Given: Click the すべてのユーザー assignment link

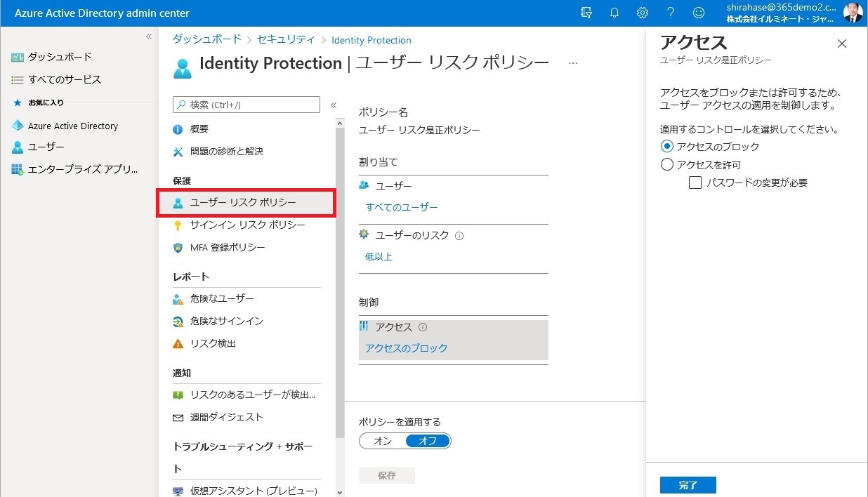Looking at the screenshot, I should tap(402, 208).
